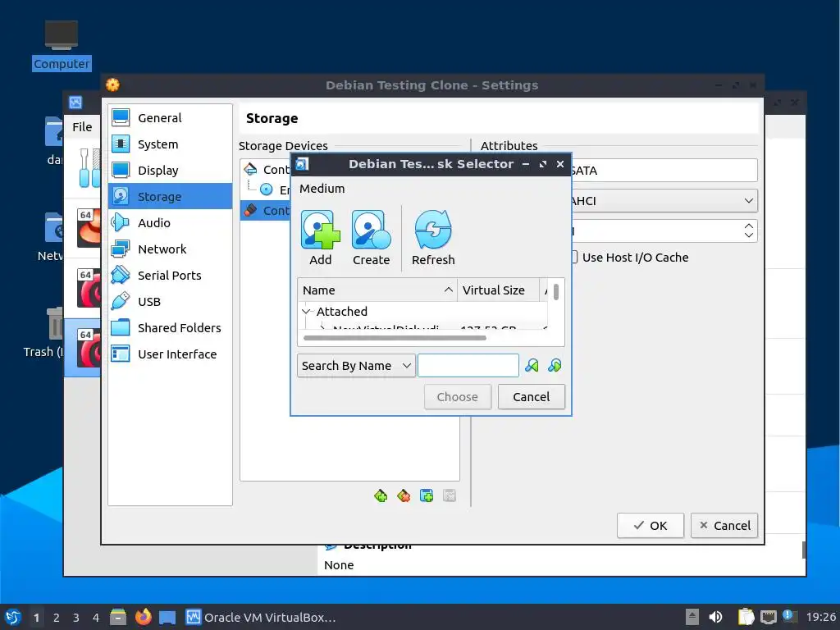Increase the port count with the up arrow
Image resolution: width=840 pixels, height=630 pixels.
pos(749,226)
